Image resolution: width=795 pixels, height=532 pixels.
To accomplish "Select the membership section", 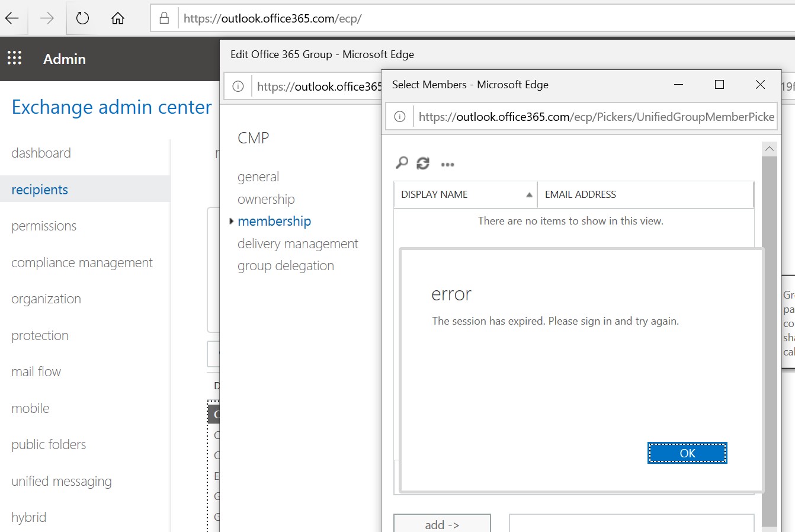I will pyautogui.click(x=274, y=221).
